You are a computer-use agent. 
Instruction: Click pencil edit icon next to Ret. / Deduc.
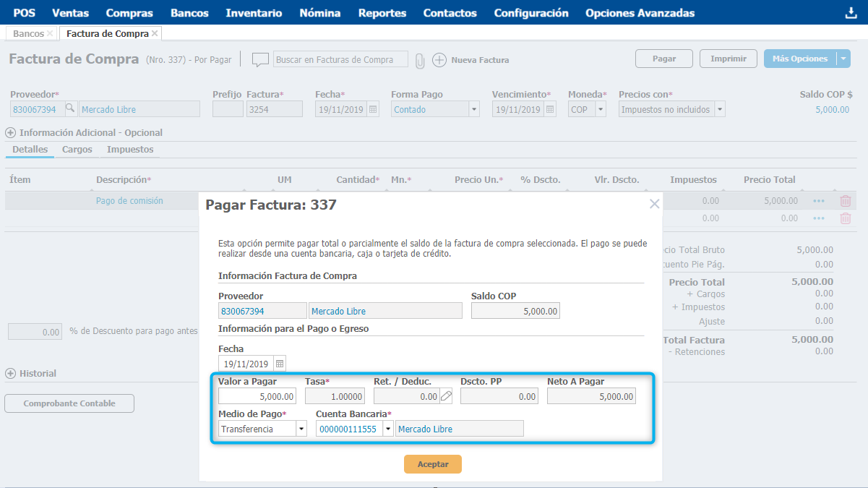447,396
